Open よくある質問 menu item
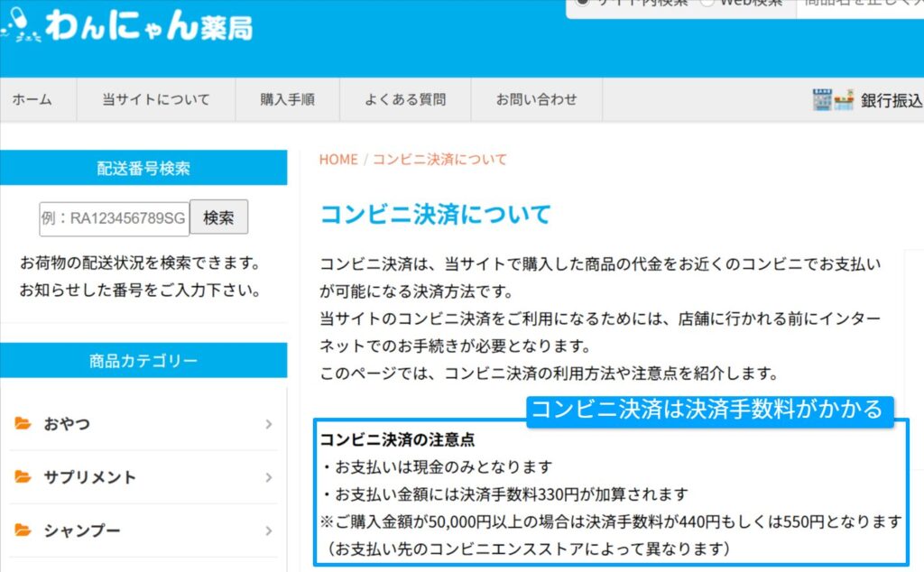 (405, 99)
